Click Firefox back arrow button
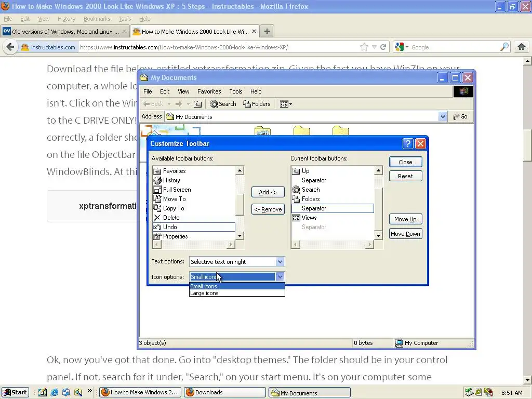 click(x=10, y=47)
